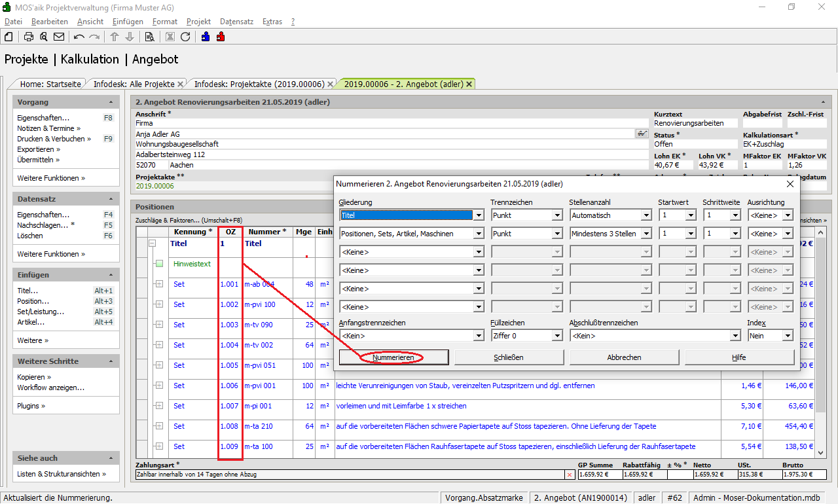Click the orange X beside Zahlungsart field
838x504 pixels.
coord(569,475)
